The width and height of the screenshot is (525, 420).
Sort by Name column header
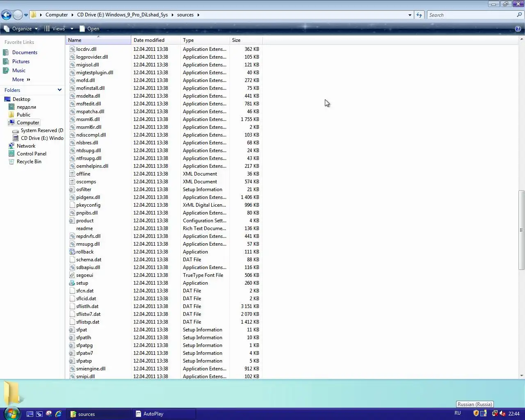click(98, 40)
